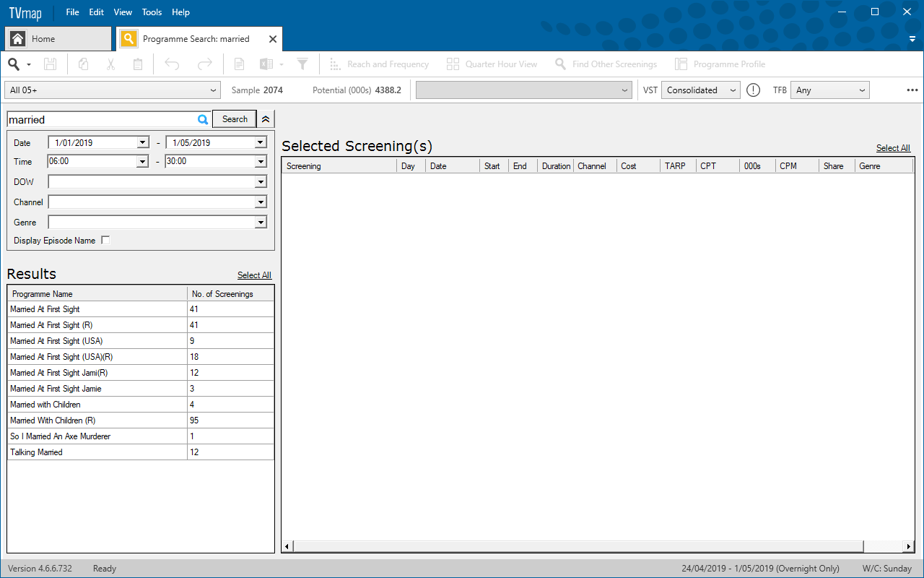Open Quarter Hour View

pos(492,64)
